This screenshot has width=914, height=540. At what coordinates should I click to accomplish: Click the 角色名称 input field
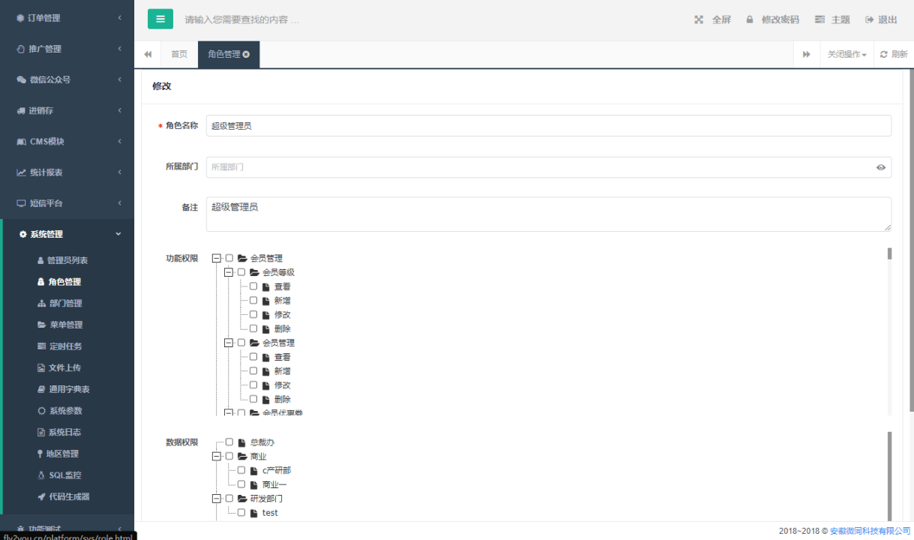tap(549, 126)
